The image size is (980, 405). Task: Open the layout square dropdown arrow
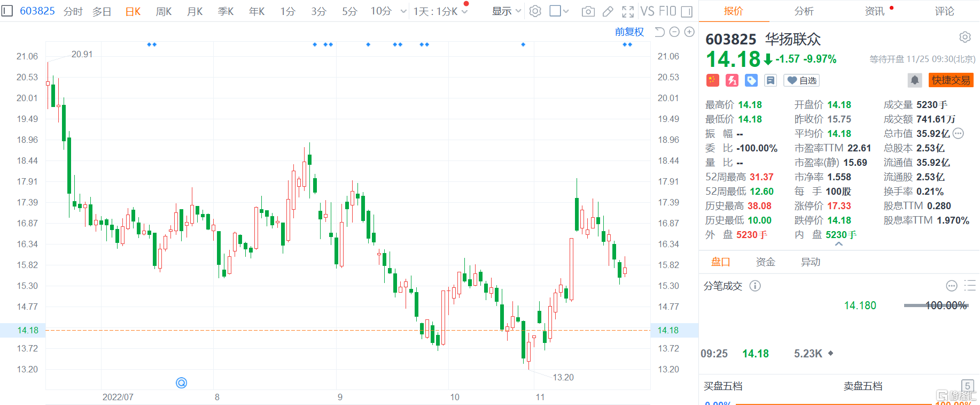(566, 11)
